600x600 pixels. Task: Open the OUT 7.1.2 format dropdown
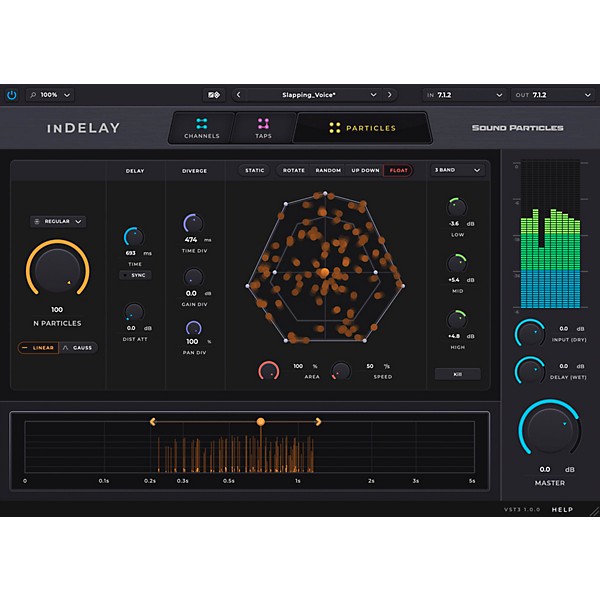pyautogui.click(x=554, y=95)
